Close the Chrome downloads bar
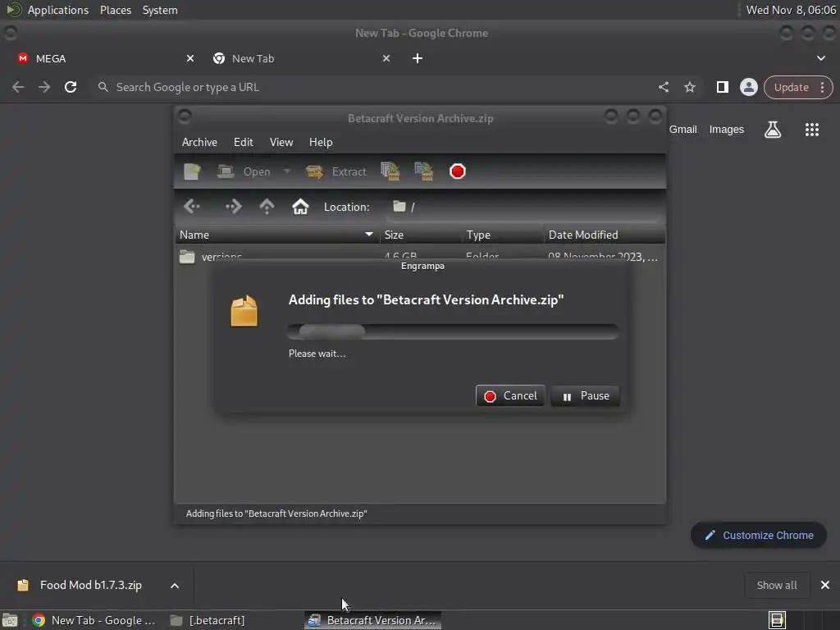The image size is (840, 630). (825, 585)
